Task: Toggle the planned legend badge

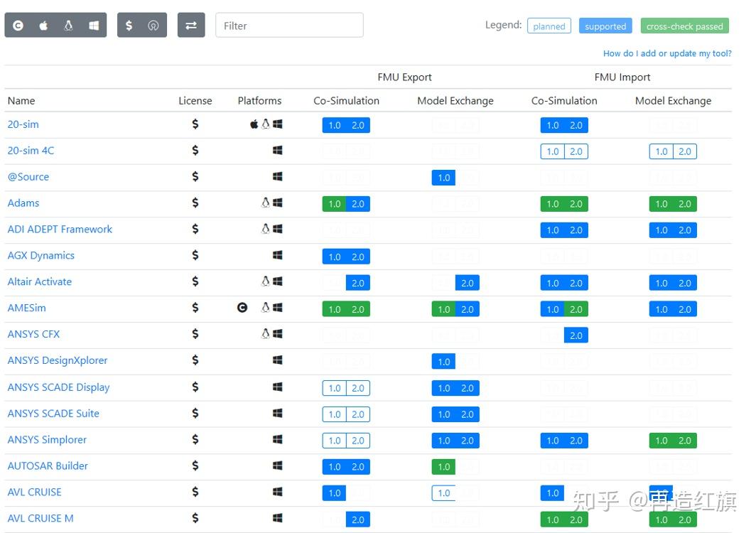Action: (x=549, y=26)
